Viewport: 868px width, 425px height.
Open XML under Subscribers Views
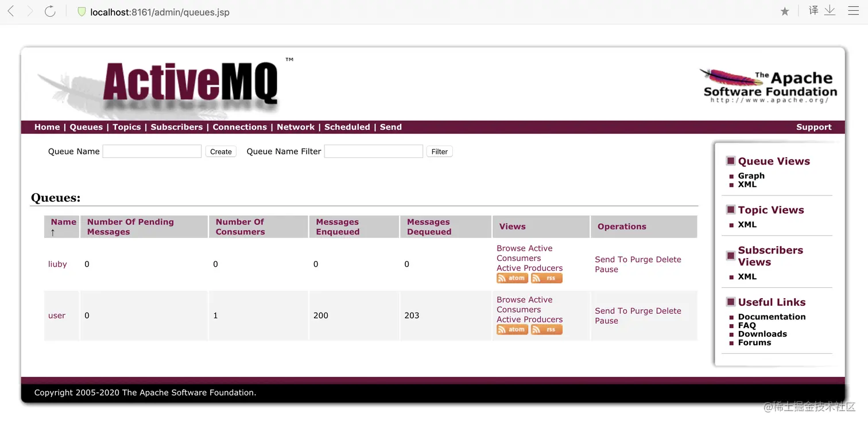coord(747,276)
